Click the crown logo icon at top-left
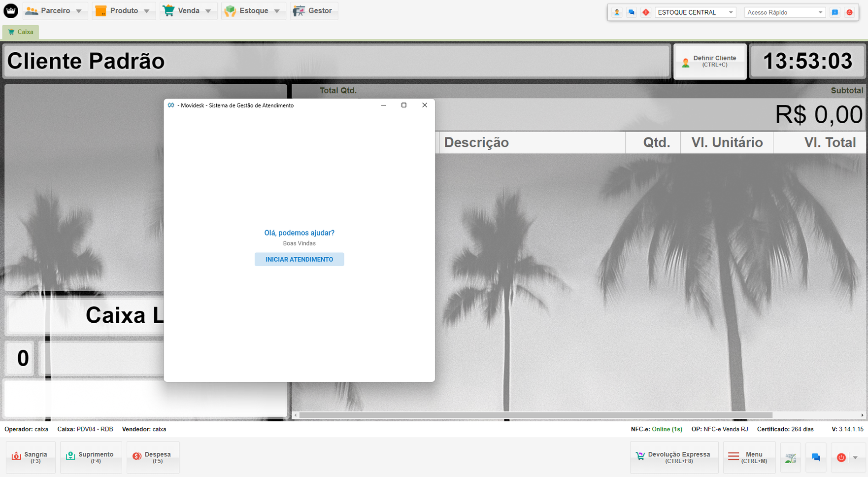This screenshot has height=477, width=868. 11,11
